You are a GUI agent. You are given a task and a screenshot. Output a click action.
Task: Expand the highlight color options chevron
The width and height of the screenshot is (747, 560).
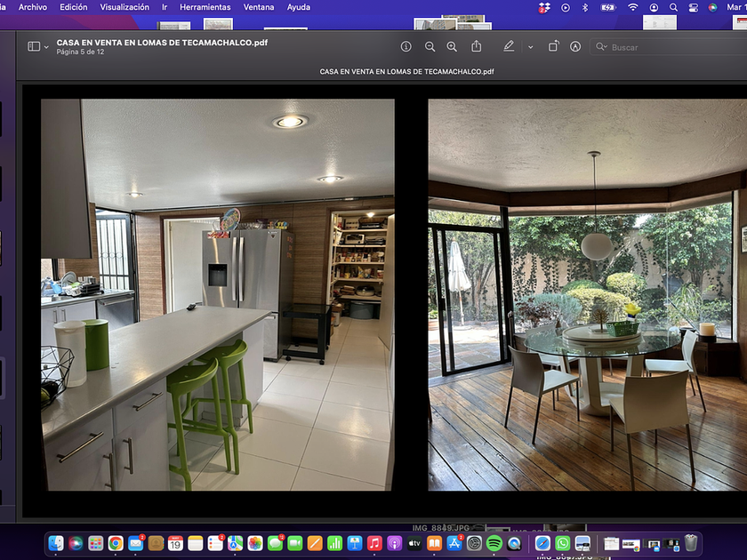531,47
